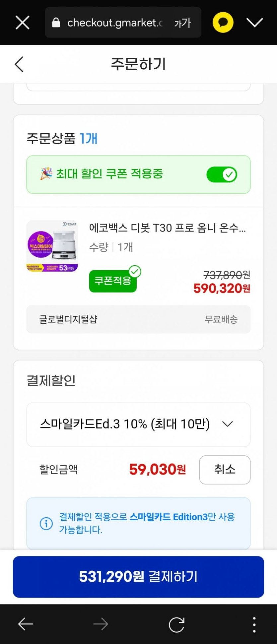Select the 에코백스 디봇 T30 product title
Image resolution: width=277 pixels, height=644 pixels.
pos(167,228)
